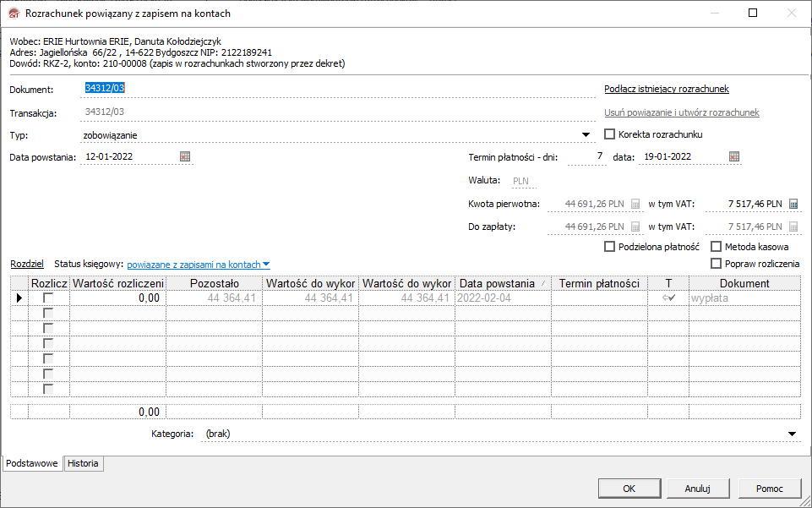Click Dokument column header
The width and height of the screenshot is (812, 508).
click(x=744, y=283)
